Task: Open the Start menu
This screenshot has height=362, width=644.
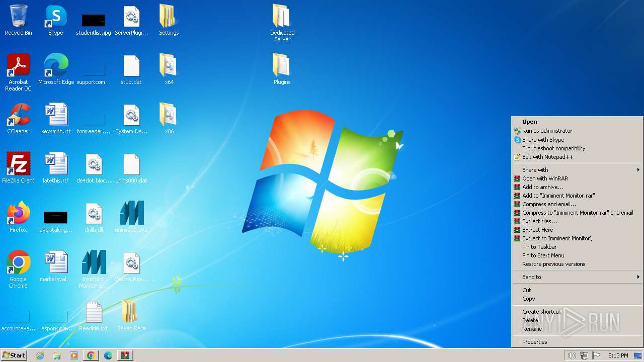Action: pos(14,355)
